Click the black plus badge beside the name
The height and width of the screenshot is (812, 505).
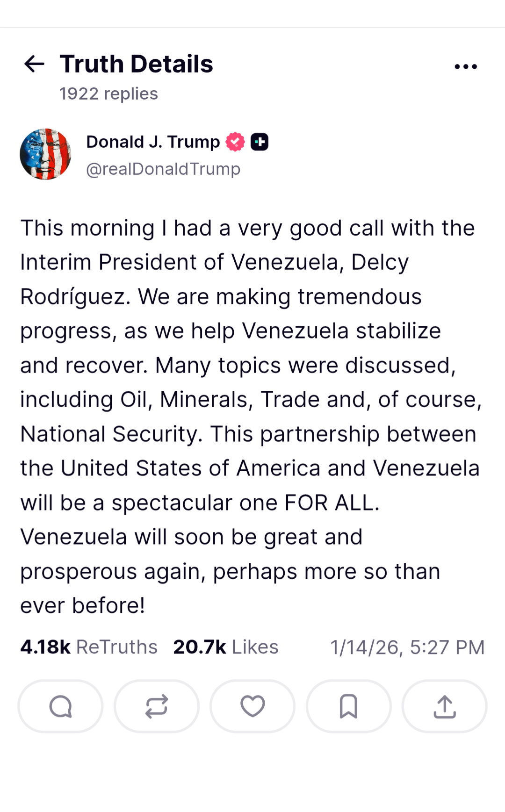click(260, 142)
